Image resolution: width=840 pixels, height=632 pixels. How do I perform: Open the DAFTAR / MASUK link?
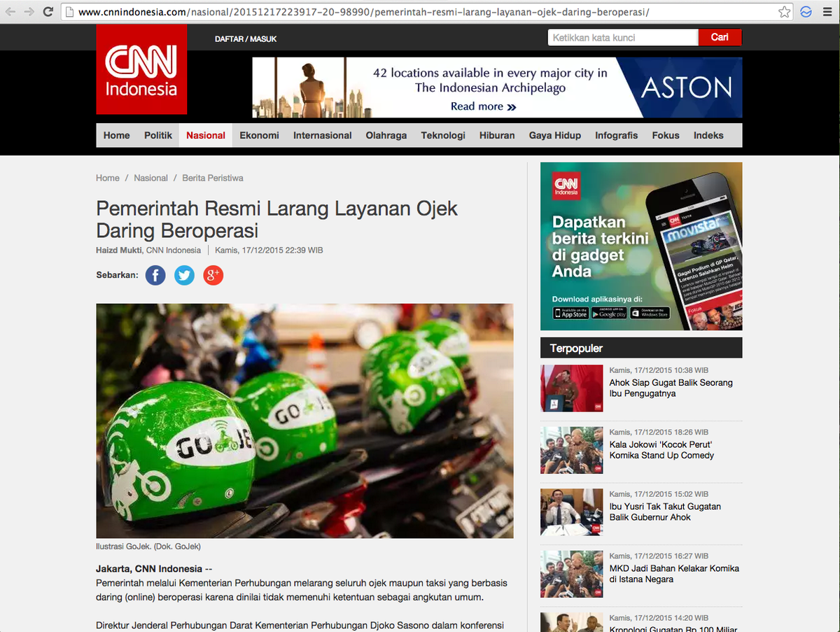point(246,39)
